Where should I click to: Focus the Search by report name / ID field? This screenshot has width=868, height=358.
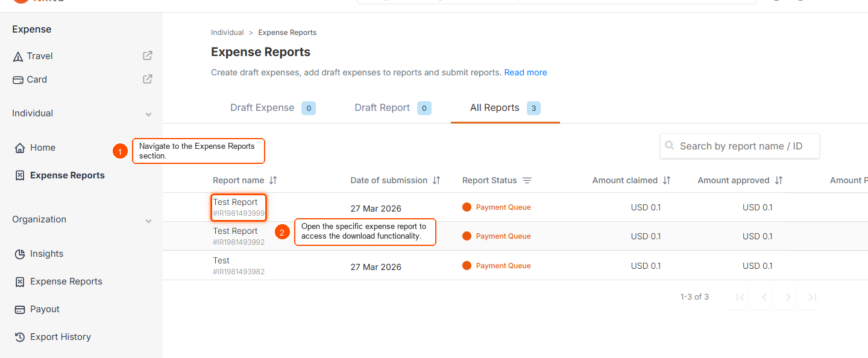point(740,146)
